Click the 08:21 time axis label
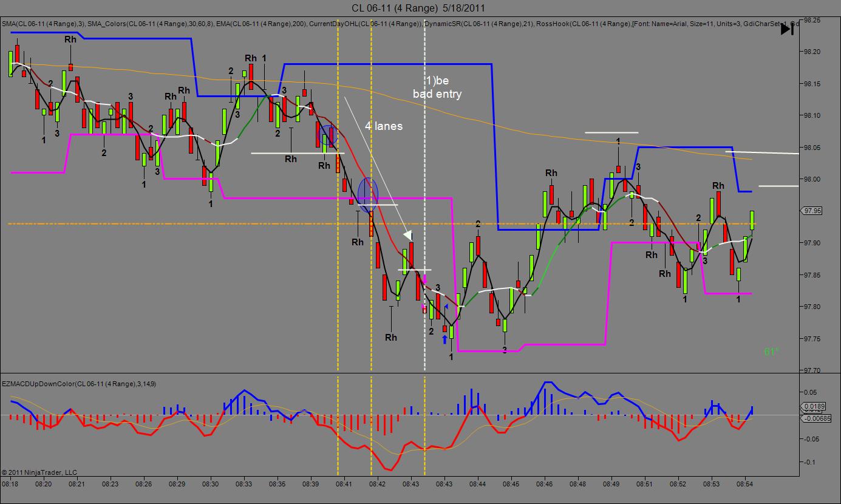This screenshot has height=504, width=841. (x=77, y=485)
